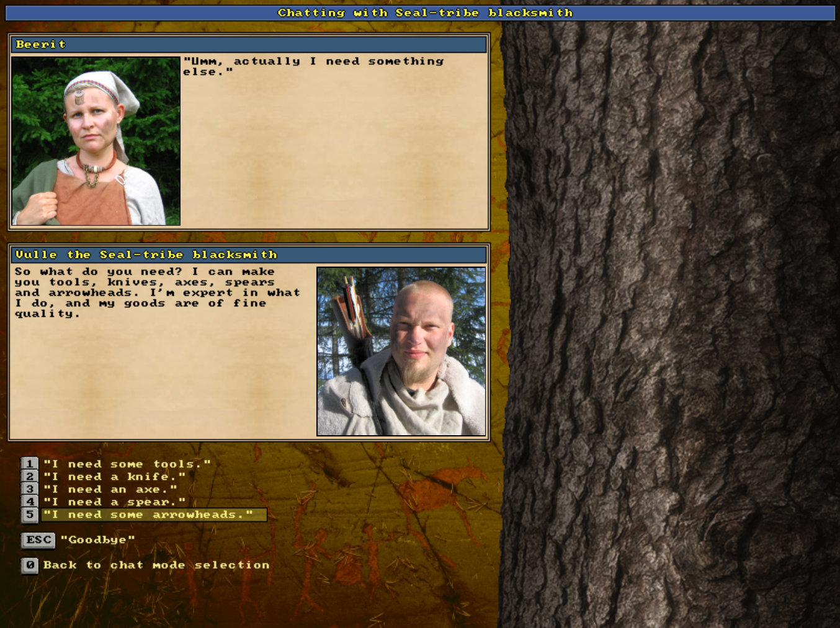840x628 pixels.
Task: Pick the "I need an axe." response
Action: click(110, 490)
